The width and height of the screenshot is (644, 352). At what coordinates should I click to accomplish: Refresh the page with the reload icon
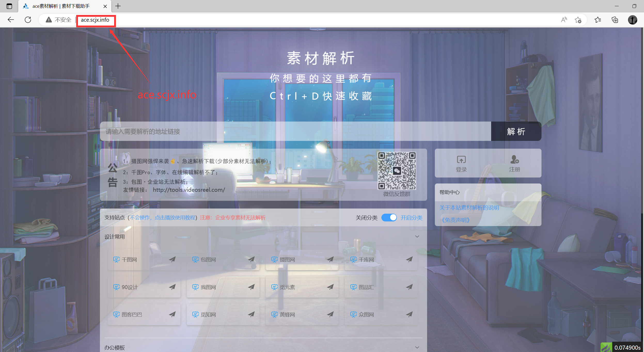point(28,20)
